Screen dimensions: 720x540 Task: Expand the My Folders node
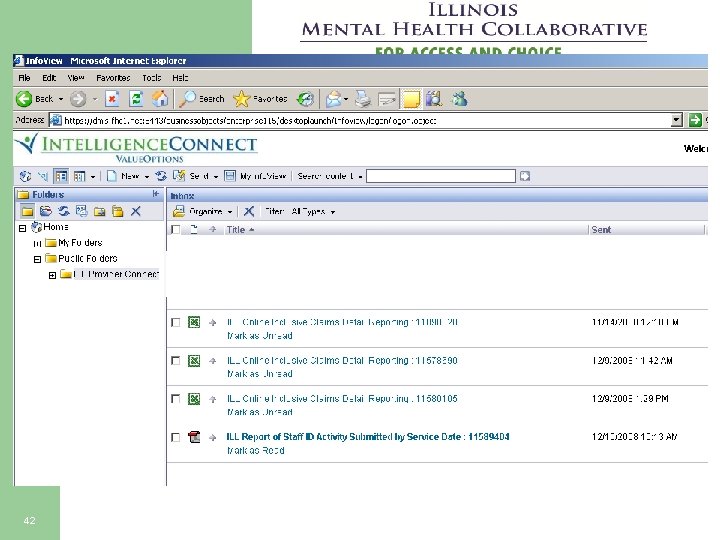38,243
